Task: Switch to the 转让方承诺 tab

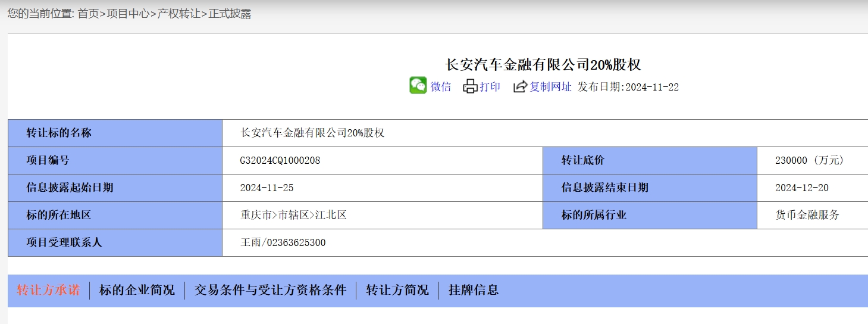Action: coord(48,290)
